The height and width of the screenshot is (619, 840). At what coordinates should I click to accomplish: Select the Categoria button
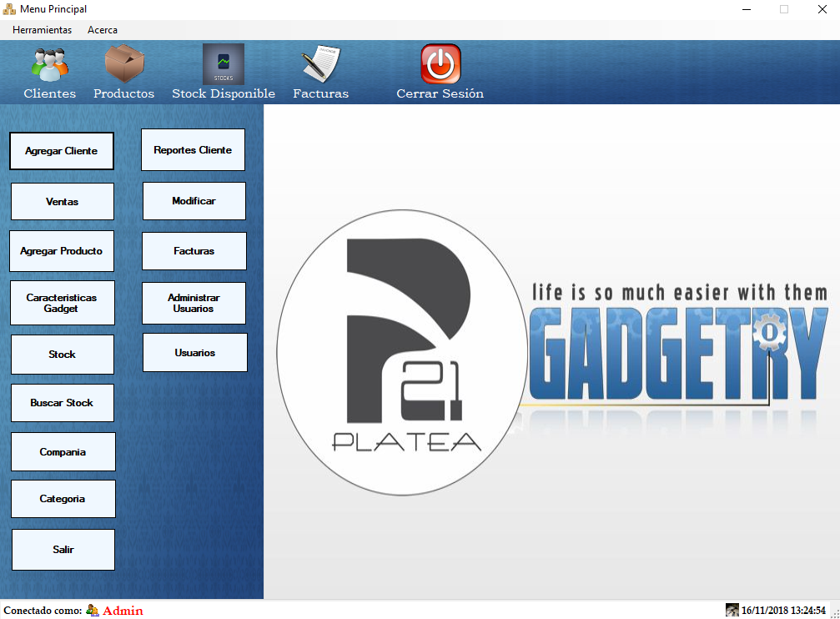63,498
